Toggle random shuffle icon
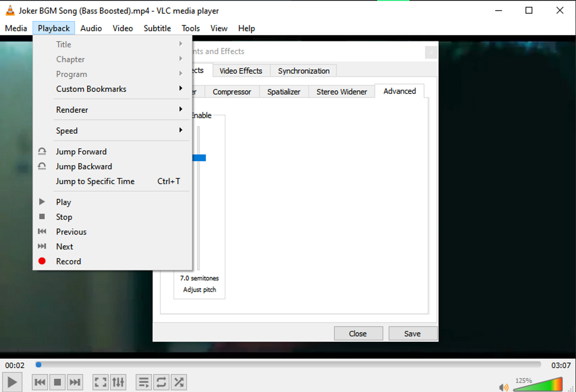The height and width of the screenshot is (392, 576). [179, 382]
